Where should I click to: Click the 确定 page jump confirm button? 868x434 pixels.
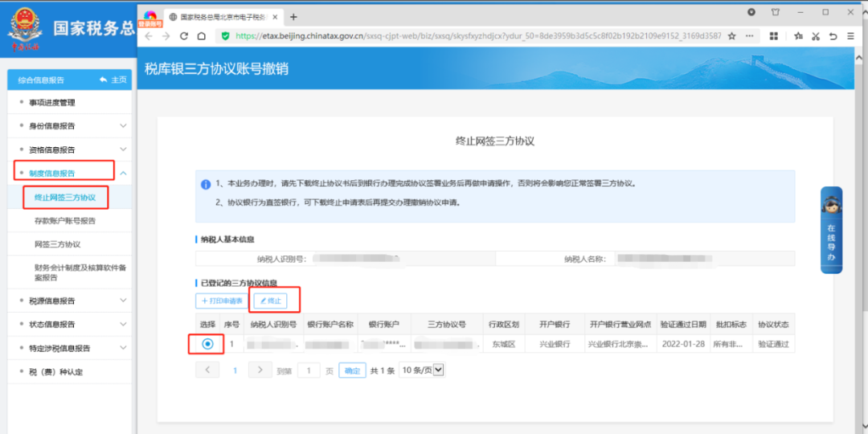pyautogui.click(x=351, y=371)
